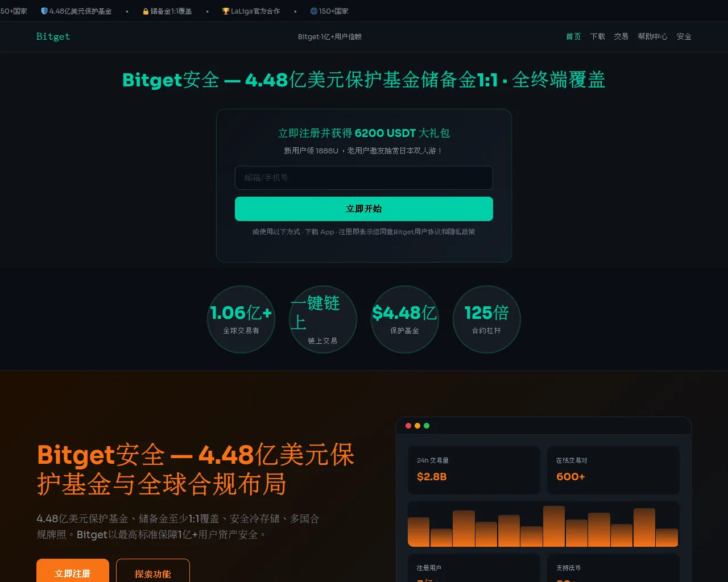This screenshot has width=728, height=582.
Task: Go to the 下载 navigation item
Action: (x=597, y=36)
